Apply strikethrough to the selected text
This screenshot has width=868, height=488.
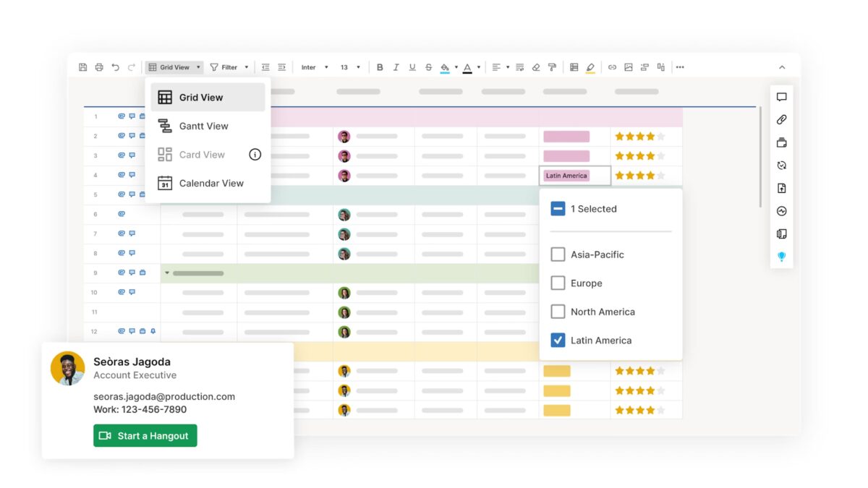click(428, 67)
